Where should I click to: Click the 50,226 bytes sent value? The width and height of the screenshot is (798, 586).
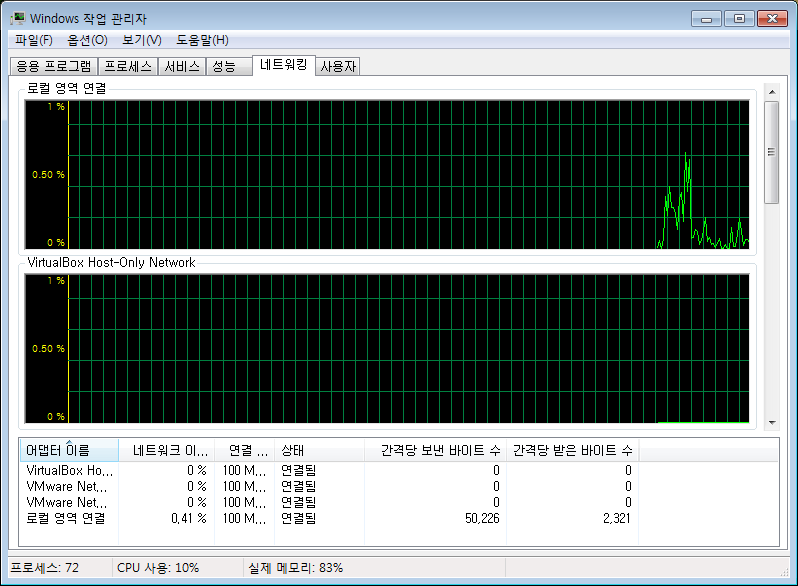482,518
